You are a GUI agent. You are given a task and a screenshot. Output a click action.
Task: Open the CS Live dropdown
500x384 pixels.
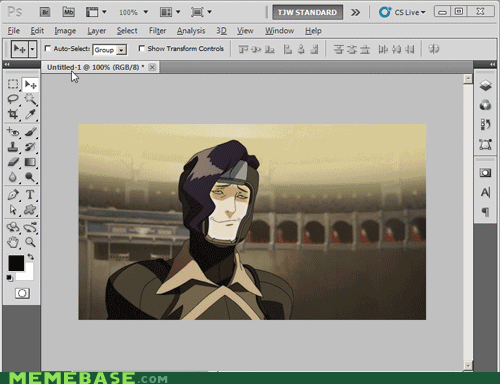point(402,12)
